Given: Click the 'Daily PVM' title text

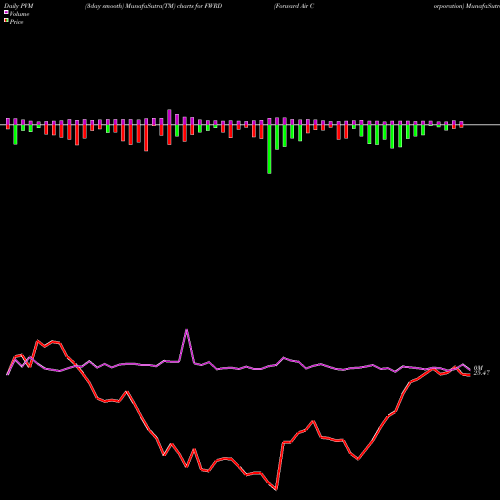Looking at the screenshot, I should [19, 6].
